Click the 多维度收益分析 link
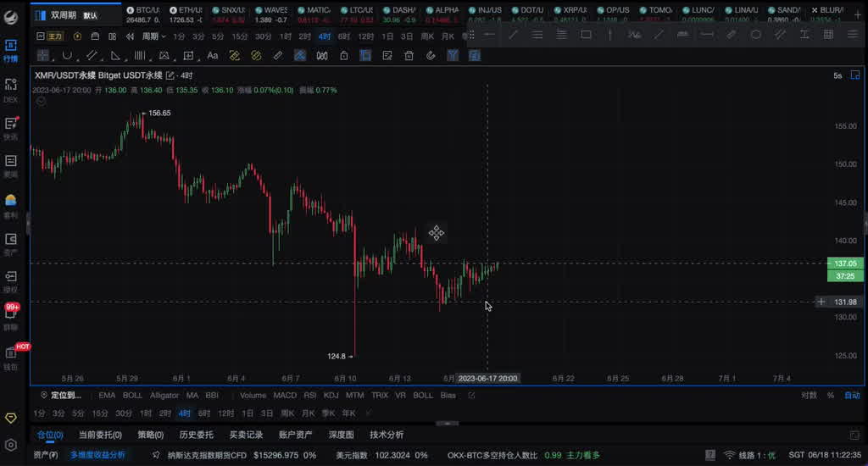868x466 pixels. 97,455
